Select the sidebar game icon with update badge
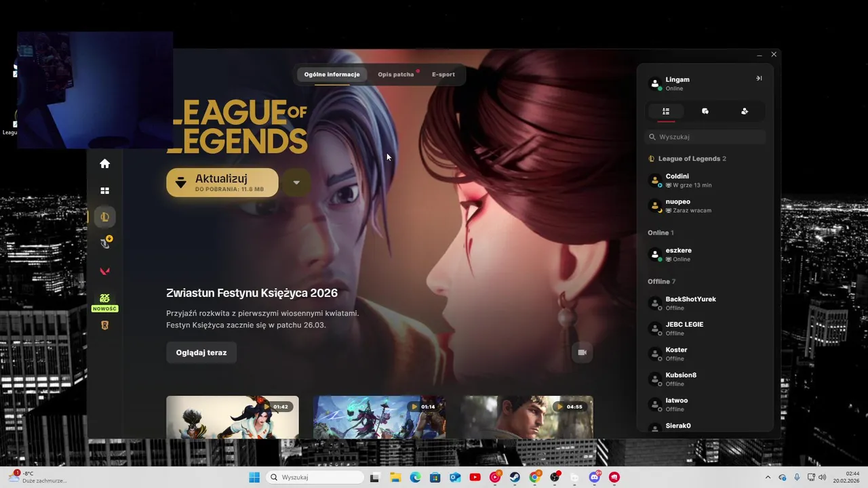868x488 pixels. (105, 243)
